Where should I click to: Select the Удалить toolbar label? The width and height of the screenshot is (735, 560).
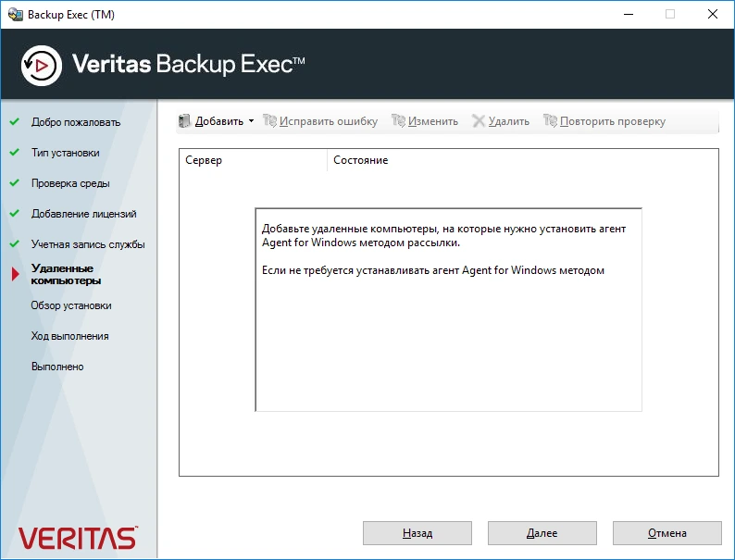coord(509,121)
